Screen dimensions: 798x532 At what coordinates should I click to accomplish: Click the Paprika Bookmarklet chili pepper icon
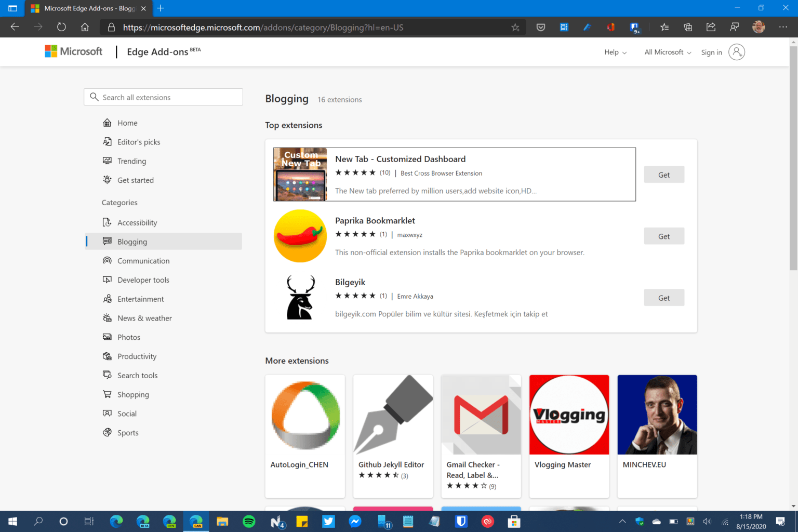[300, 236]
